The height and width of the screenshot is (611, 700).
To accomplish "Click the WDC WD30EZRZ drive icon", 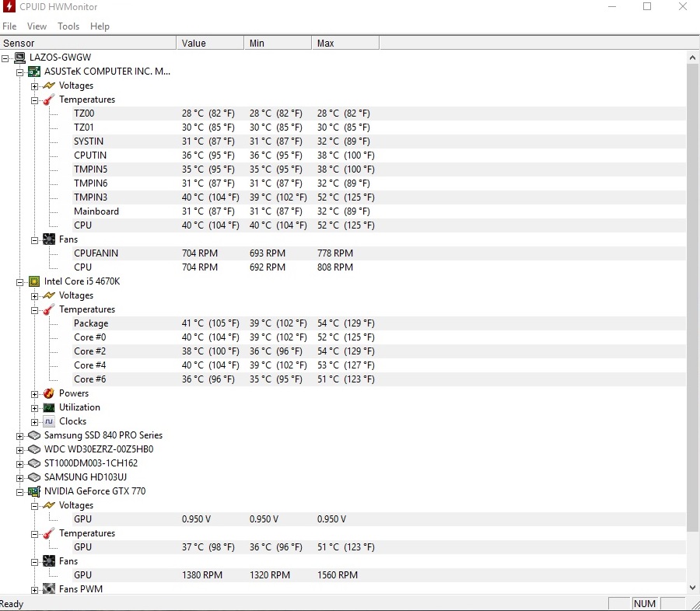I will [x=34, y=449].
